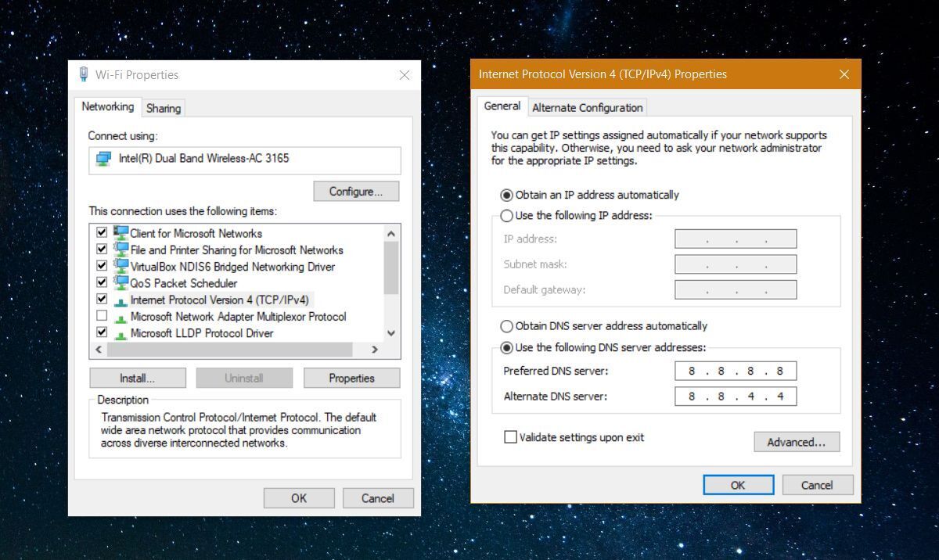The width and height of the screenshot is (939, 560).
Task: Click the Preferred DNS server field
Action: point(736,372)
